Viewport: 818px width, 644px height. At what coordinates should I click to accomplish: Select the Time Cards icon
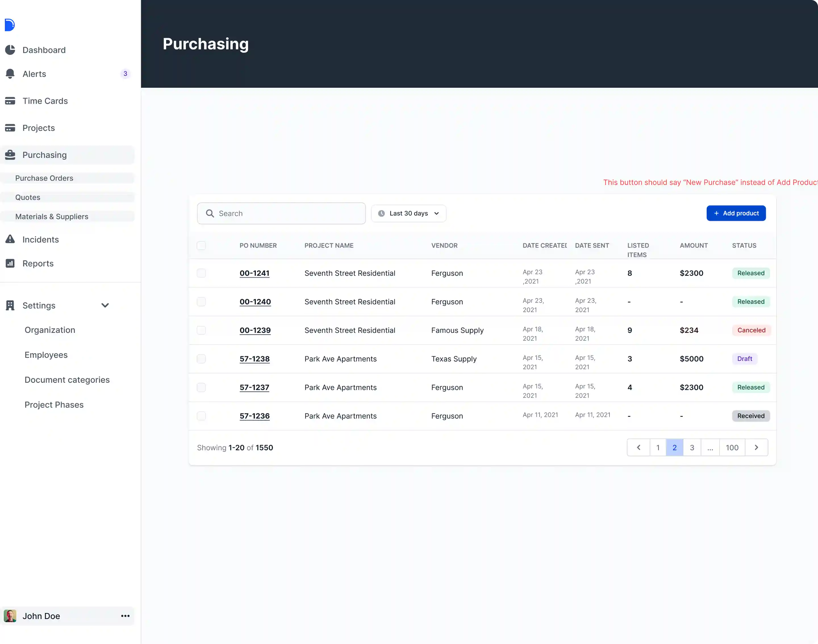[x=10, y=101]
